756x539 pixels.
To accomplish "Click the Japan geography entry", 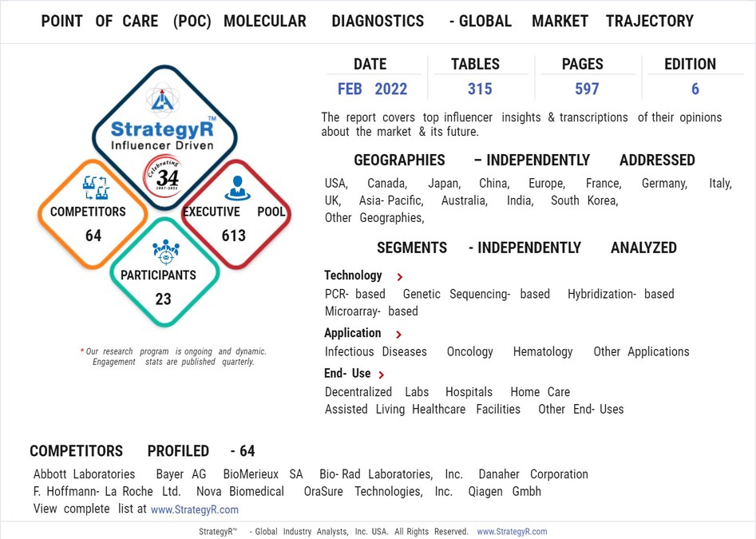I will point(445,184).
